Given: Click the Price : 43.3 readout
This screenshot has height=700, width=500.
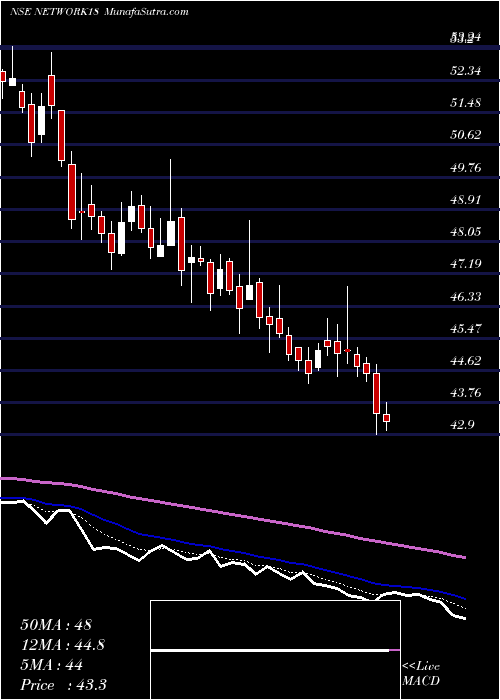Looking at the screenshot, I should (63, 685).
